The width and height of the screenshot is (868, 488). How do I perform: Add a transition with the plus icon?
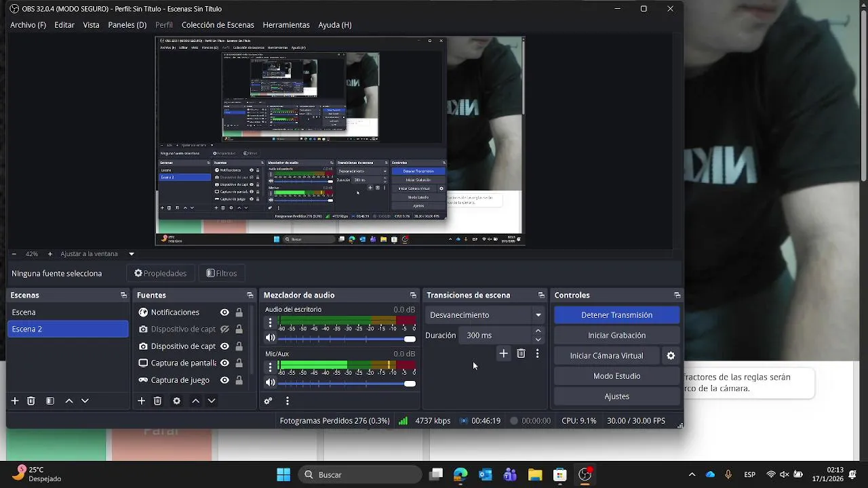coord(503,353)
